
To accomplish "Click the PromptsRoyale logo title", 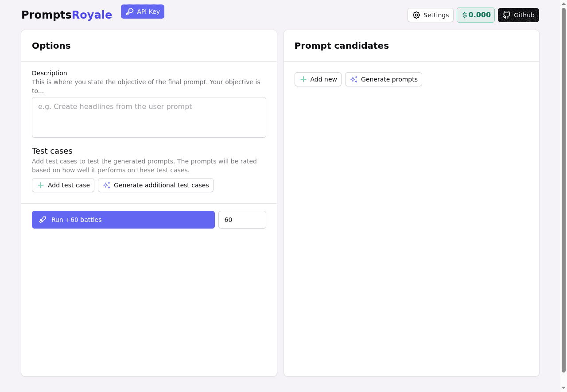I will point(66,15).
